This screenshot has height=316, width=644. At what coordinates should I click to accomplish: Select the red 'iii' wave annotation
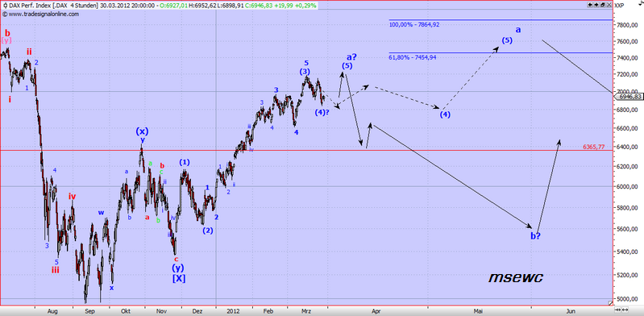pyautogui.click(x=56, y=269)
